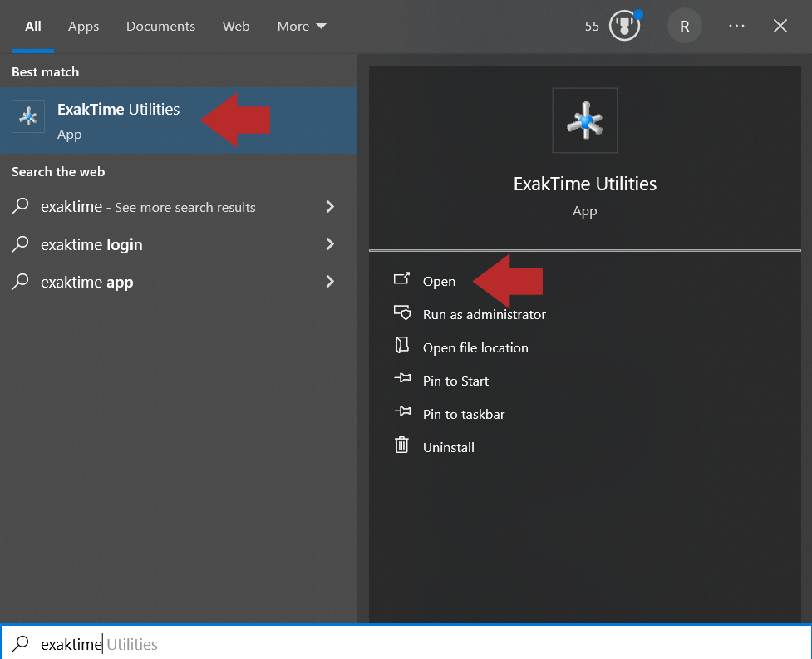Image resolution: width=812 pixels, height=659 pixels.
Task: Switch to the All search tab
Action: 33,27
